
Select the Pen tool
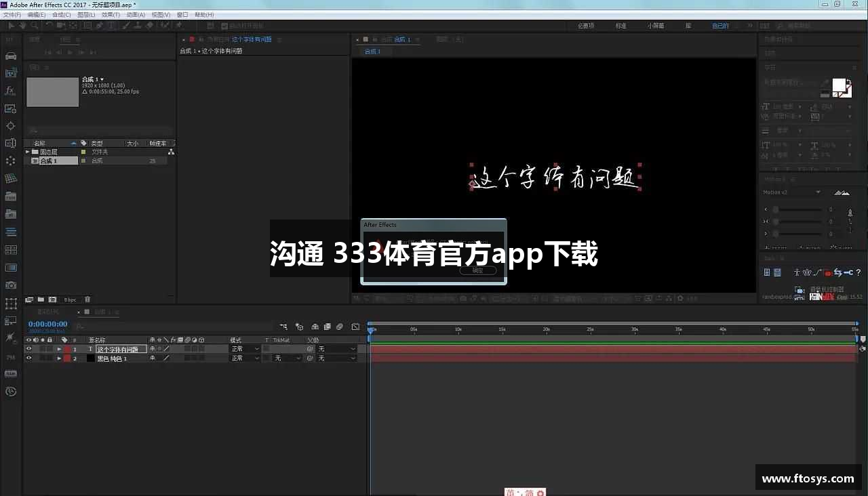pyautogui.click(x=99, y=25)
